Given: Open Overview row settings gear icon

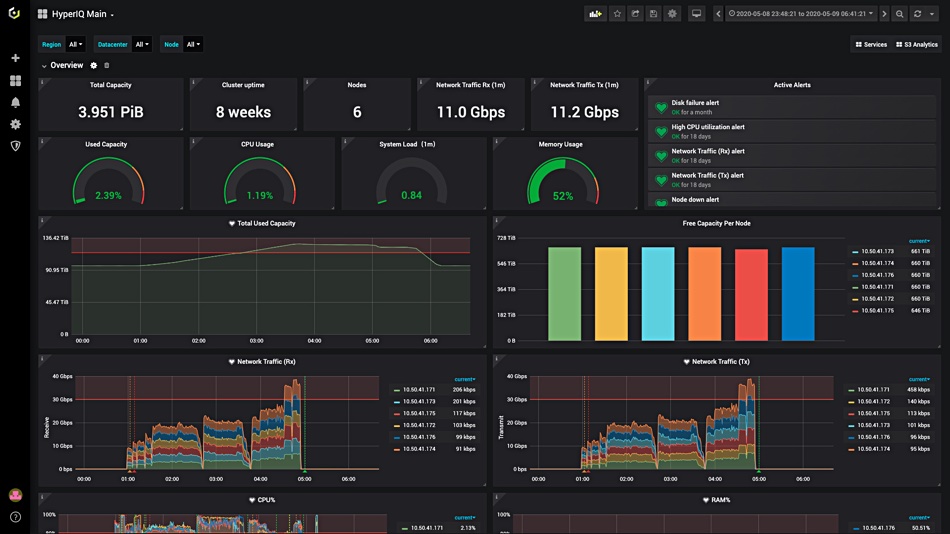Looking at the screenshot, I should click(94, 65).
